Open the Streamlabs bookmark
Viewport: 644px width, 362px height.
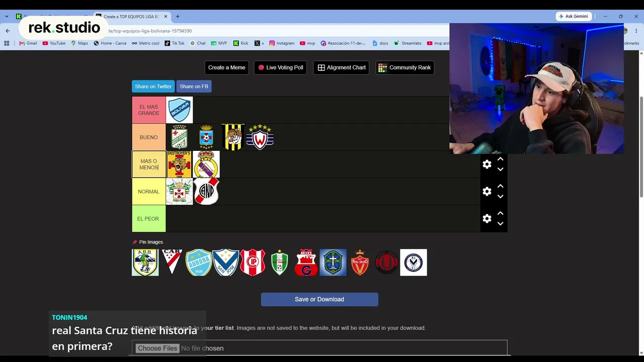coord(408,43)
